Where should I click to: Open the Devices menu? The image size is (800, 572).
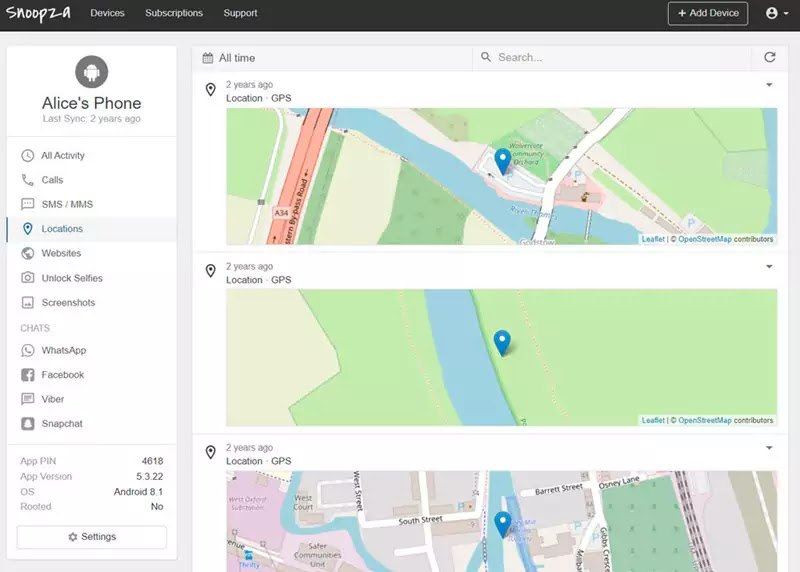(x=107, y=13)
